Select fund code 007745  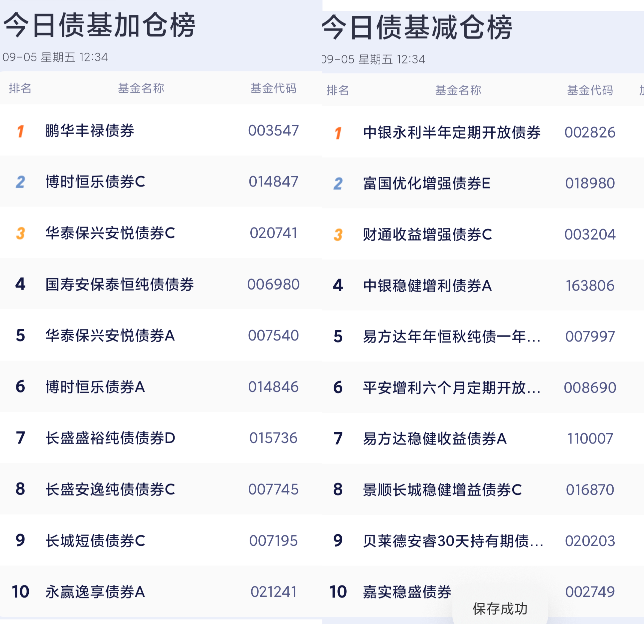point(273,489)
